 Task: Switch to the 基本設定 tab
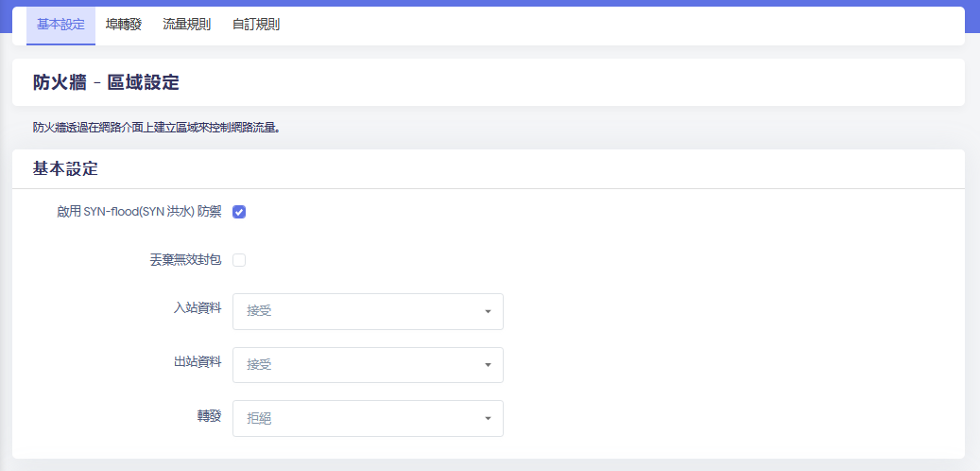click(x=60, y=25)
